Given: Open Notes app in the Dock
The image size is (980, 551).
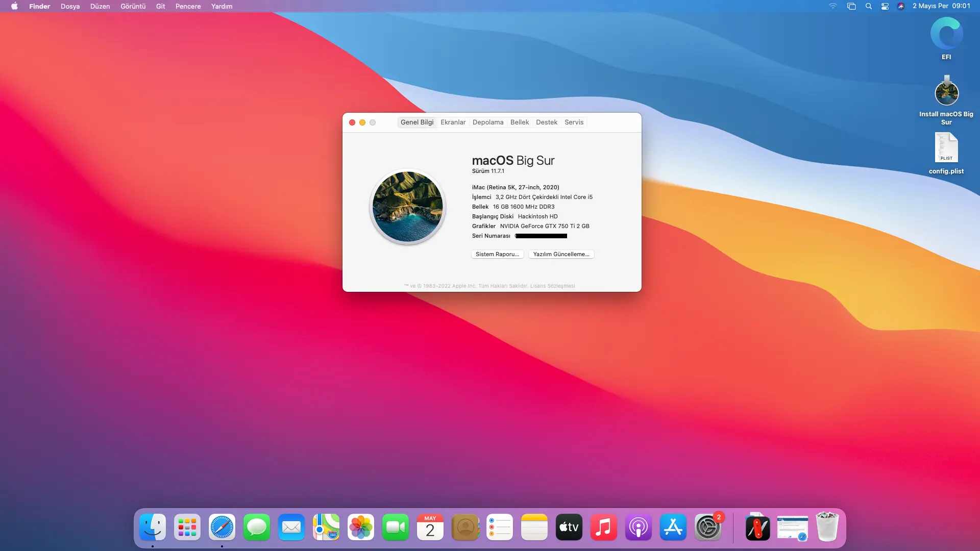Looking at the screenshot, I should [x=534, y=527].
